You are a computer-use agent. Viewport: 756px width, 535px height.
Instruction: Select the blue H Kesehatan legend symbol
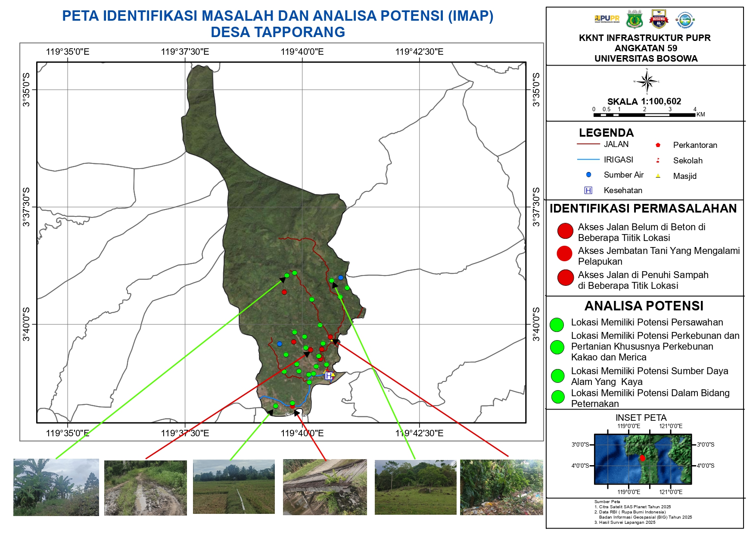(588, 190)
